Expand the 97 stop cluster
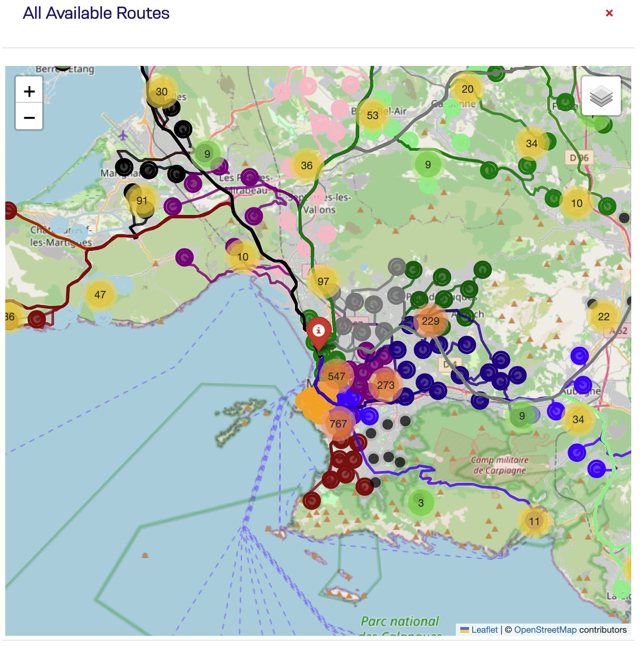The height and width of the screenshot is (649, 644). point(323,281)
